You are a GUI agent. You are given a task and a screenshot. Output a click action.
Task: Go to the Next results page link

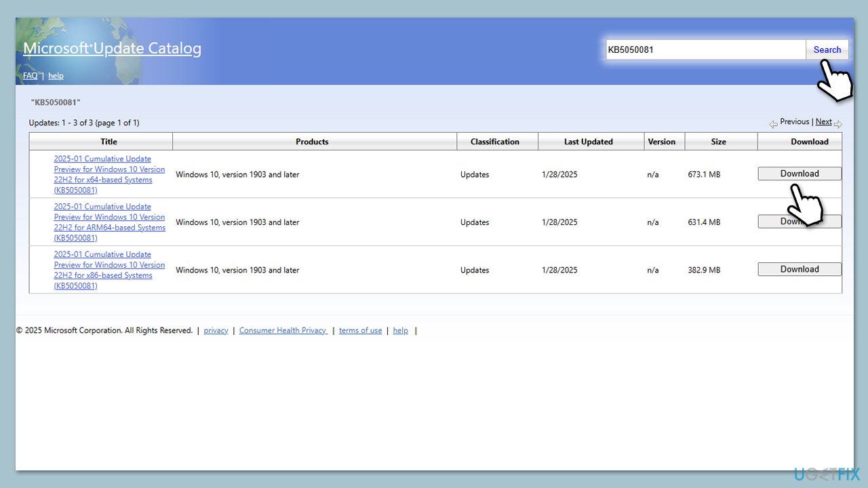click(823, 122)
